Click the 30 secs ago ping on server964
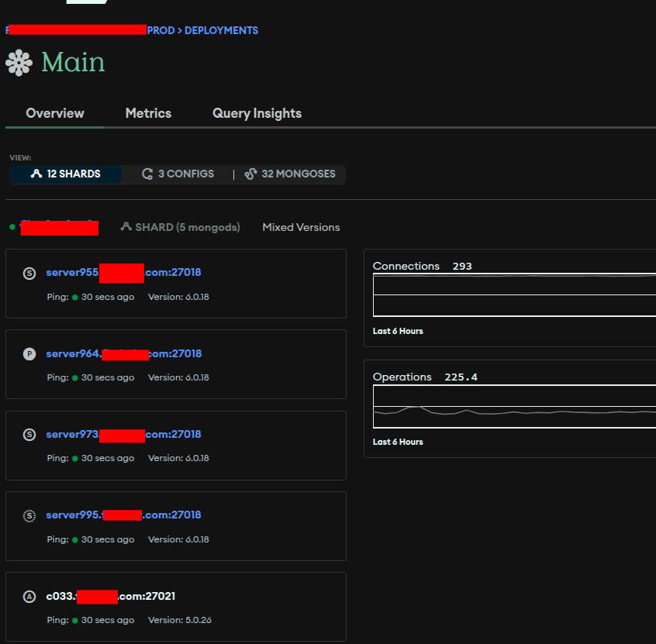The height and width of the screenshot is (644, 656). pyautogui.click(x=108, y=377)
